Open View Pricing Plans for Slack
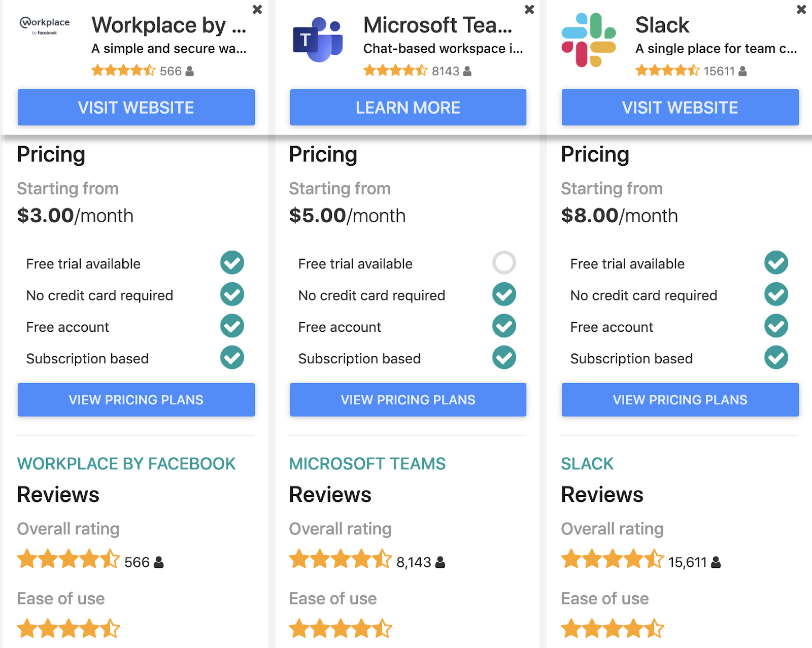Viewport: 812px width, 648px height. 680,400
